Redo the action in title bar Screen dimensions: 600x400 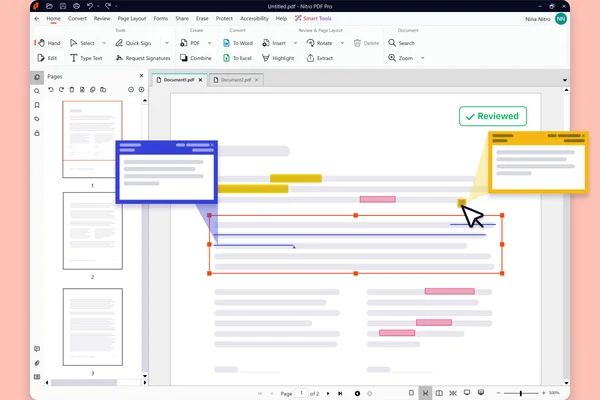[x=108, y=6]
